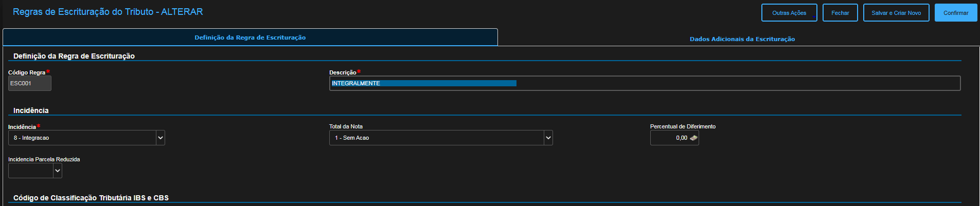
Task: Click the '1 - Sem Acao' selected value
Action: pos(436,138)
